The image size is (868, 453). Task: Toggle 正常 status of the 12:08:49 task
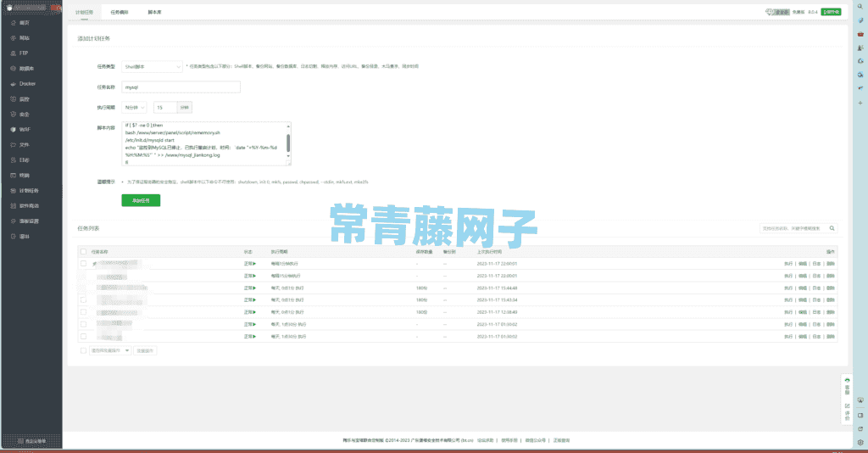point(250,312)
